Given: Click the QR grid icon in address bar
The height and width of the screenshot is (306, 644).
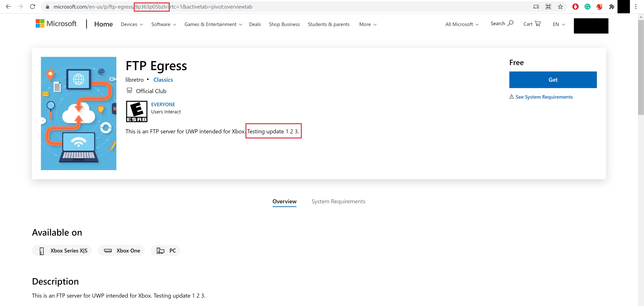Looking at the screenshot, I should pos(548,7).
